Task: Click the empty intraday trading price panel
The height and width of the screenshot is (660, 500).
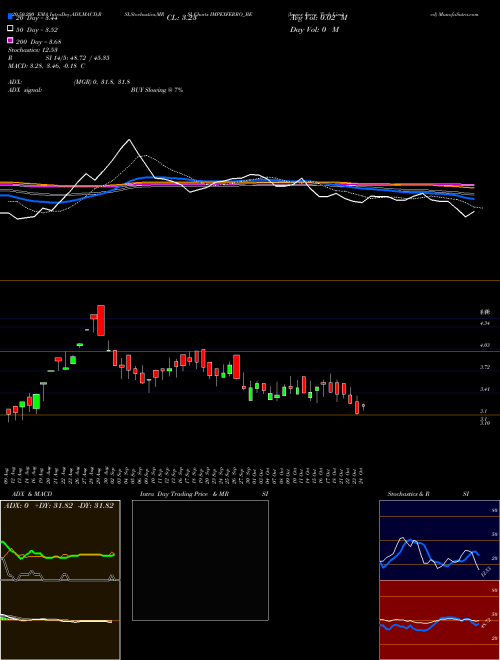Action: click(x=200, y=560)
